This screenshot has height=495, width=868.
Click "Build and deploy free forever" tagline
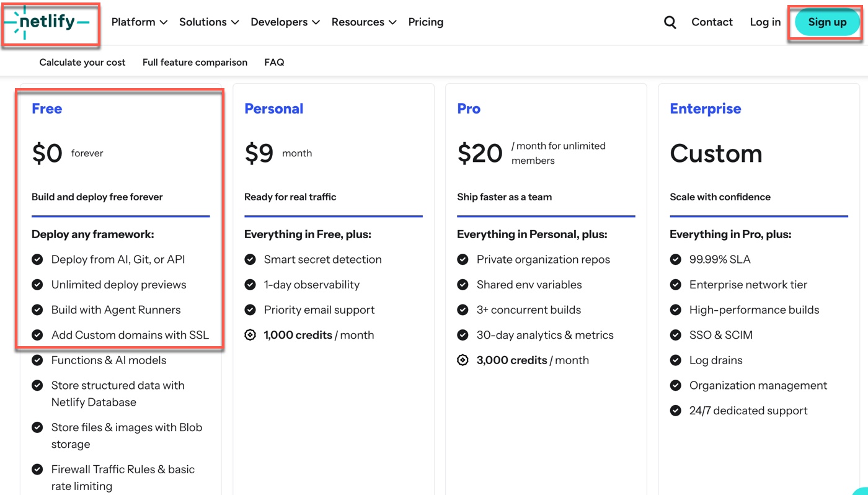click(x=97, y=197)
